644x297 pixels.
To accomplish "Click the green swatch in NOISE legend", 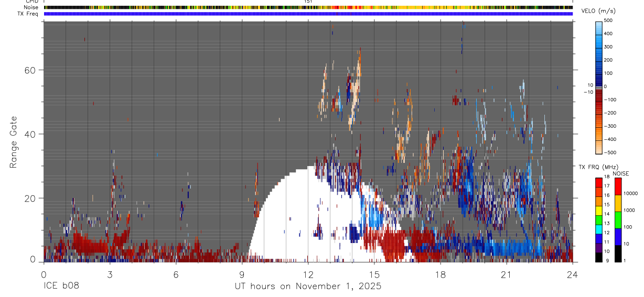I will coord(618,220).
